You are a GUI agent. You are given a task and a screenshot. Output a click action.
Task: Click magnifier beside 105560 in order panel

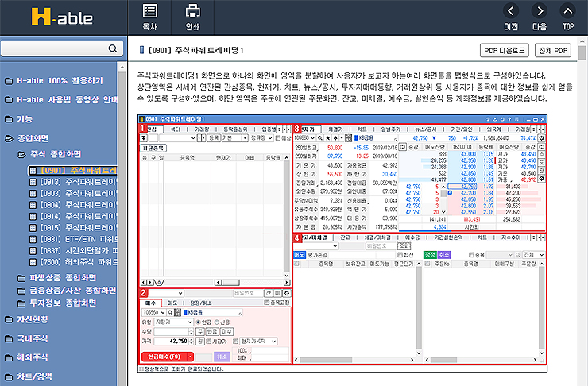[170, 312]
